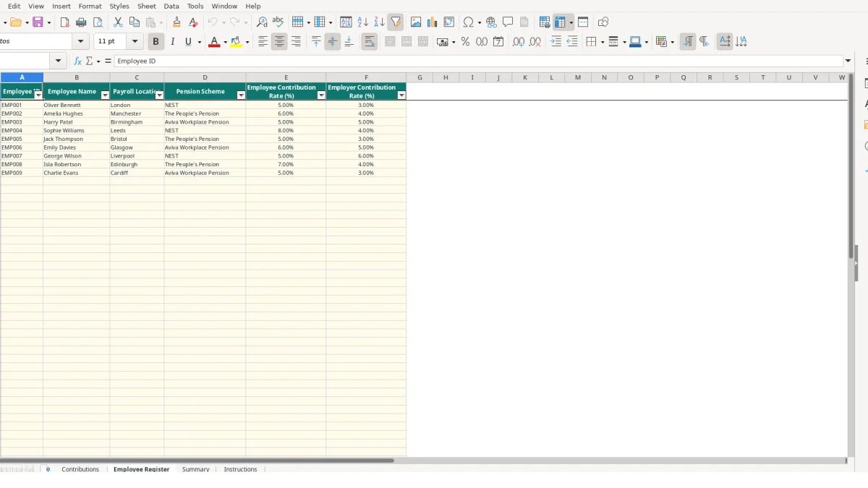Image resolution: width=868 pixels, height=488 pixels.
Task: Open the Payroll Location filter dropdown
Action: click(160, 95)
